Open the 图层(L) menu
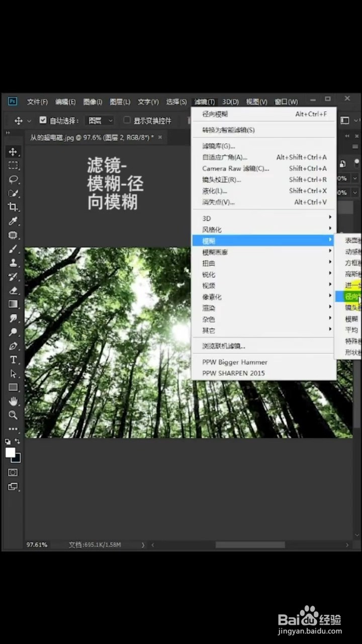 120,102
